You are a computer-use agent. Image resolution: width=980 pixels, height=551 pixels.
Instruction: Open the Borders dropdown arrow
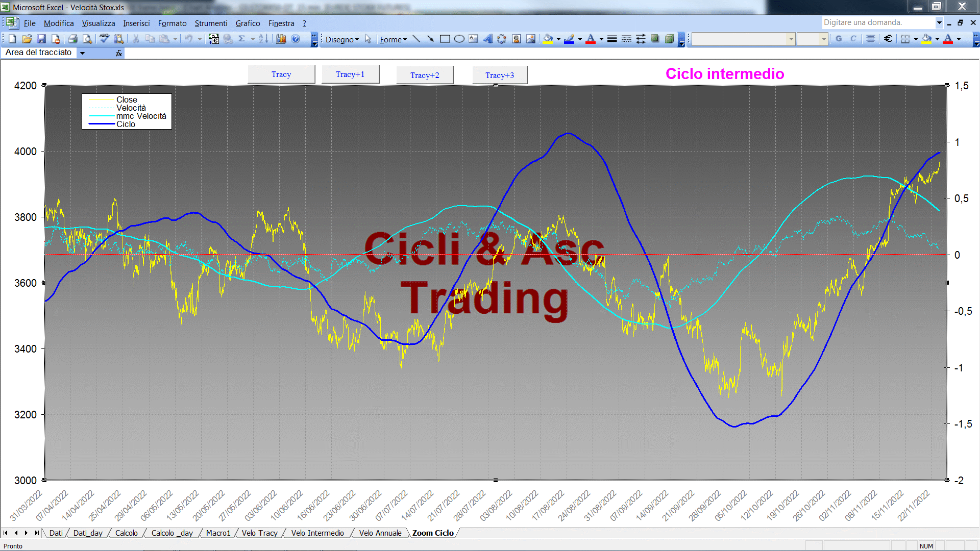(x=916, y=39)
